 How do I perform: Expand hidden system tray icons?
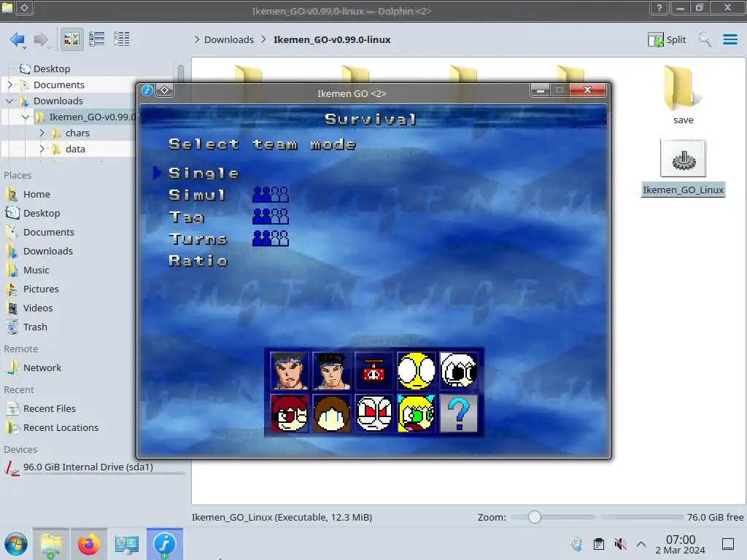(x=641, y=544)
